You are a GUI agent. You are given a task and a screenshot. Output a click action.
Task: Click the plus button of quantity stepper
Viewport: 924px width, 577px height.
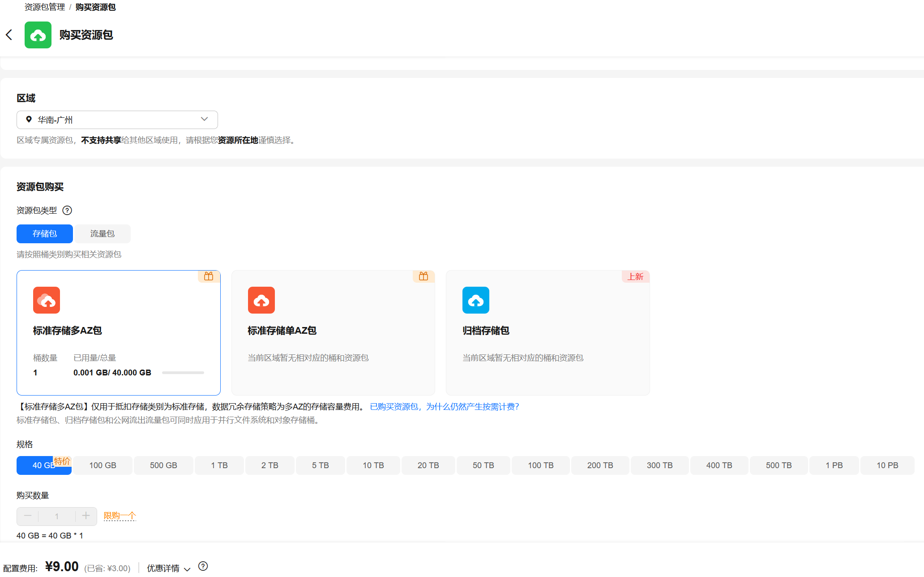[x=86, y=516]
